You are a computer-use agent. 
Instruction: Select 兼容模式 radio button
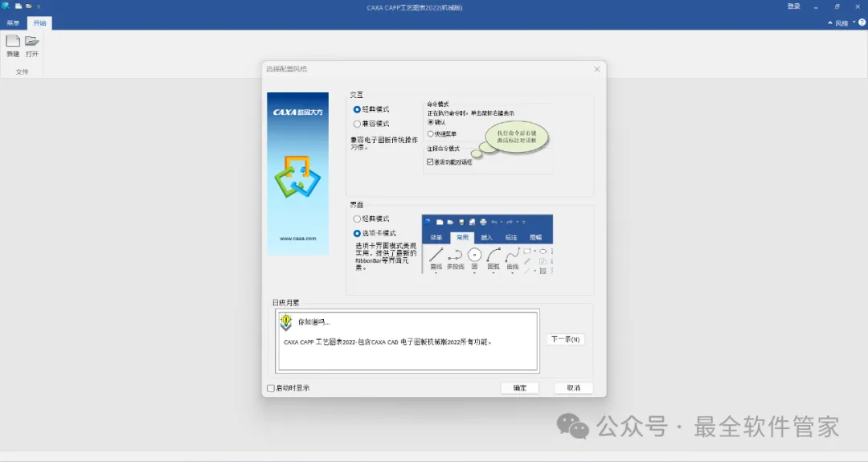point(357,124)
